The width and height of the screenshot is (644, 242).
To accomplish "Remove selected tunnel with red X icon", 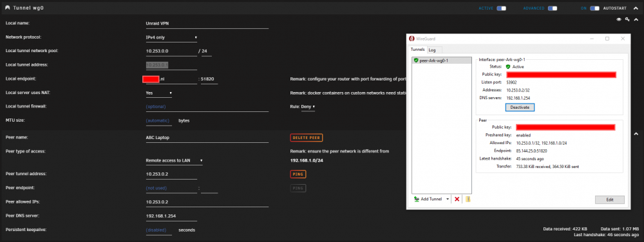I will [x=457, y=199].
